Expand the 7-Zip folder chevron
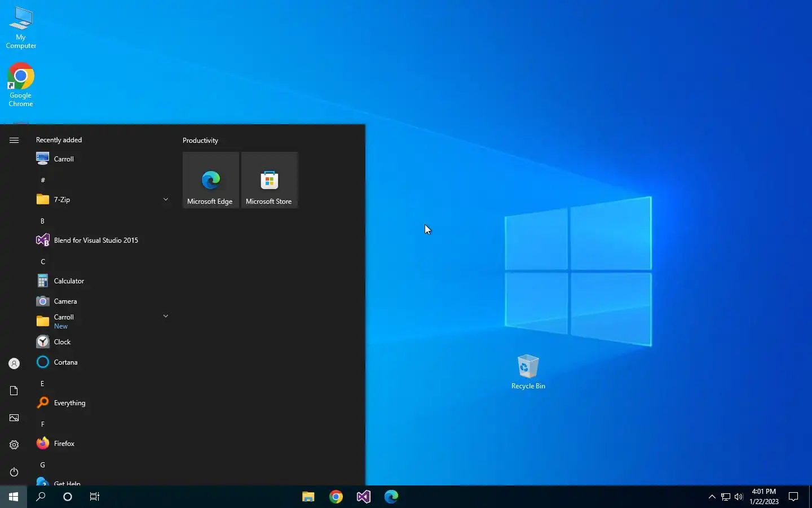The image size is (812, 508). point(166,199)
